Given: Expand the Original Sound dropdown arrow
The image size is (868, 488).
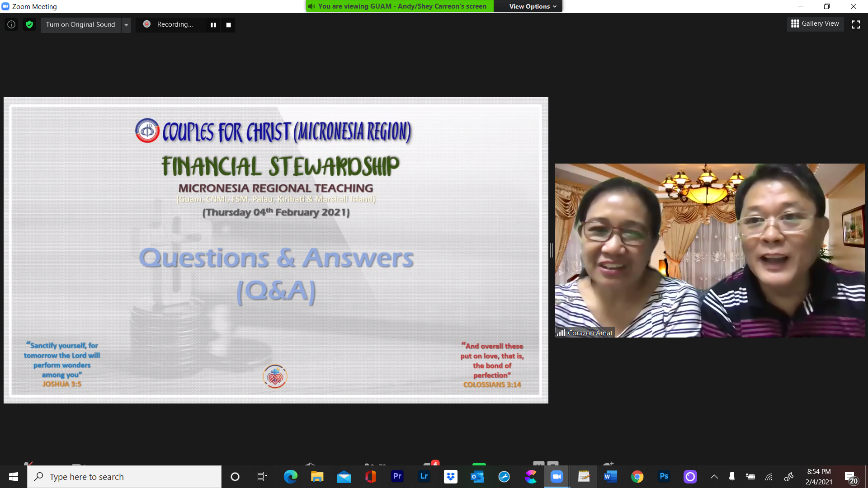Looking at the screenshot, I should point(126,24).
